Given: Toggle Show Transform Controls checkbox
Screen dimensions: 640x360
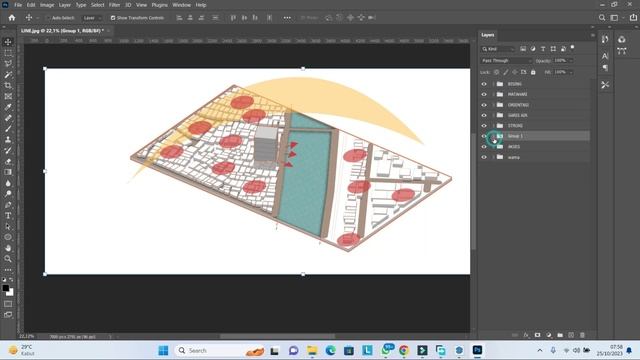Looking at the screenshot, I should pos(113,18).
